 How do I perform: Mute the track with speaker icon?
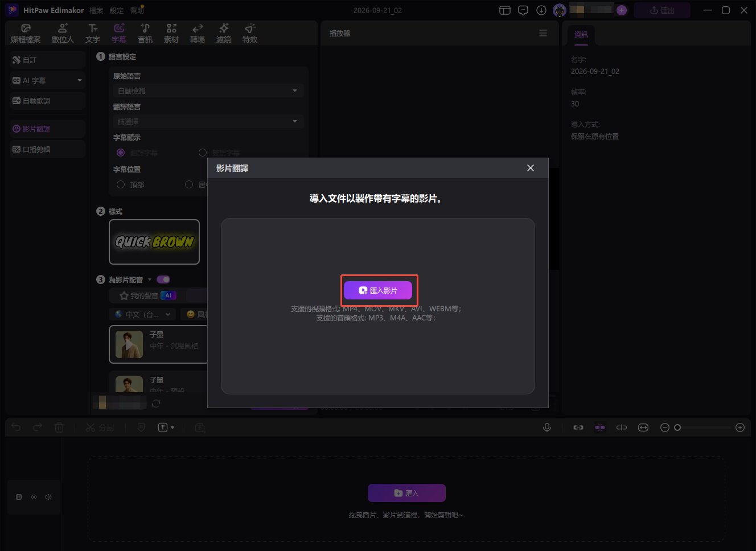point(48,497)
